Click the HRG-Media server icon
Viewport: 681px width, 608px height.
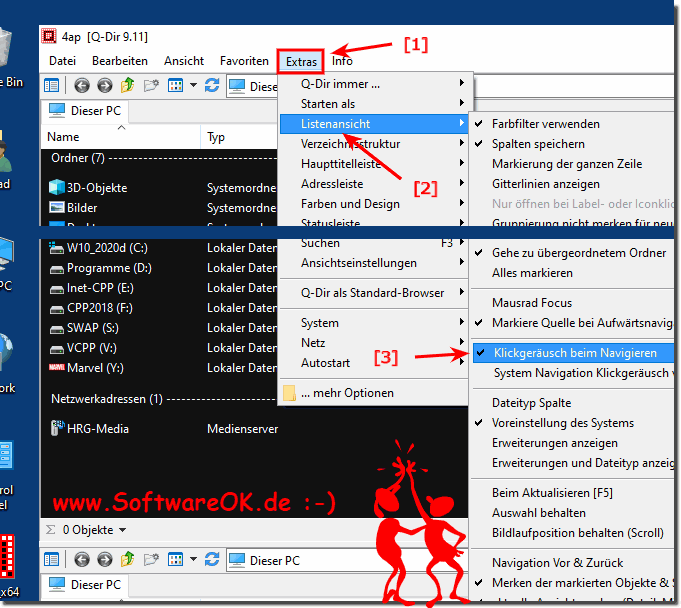tap(57, 428)
